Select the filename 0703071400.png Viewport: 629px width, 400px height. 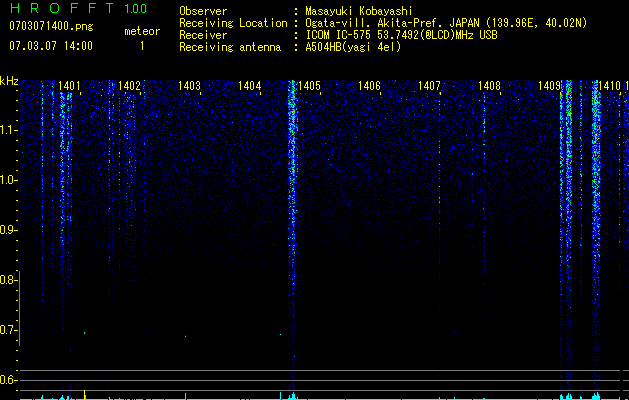click(x=51, y=26)
